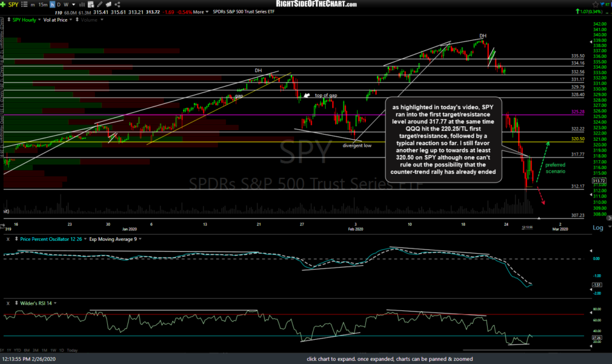Click the 313.72 current price marker on the axis
Viewport: 612px width, 364px height.
599,180
